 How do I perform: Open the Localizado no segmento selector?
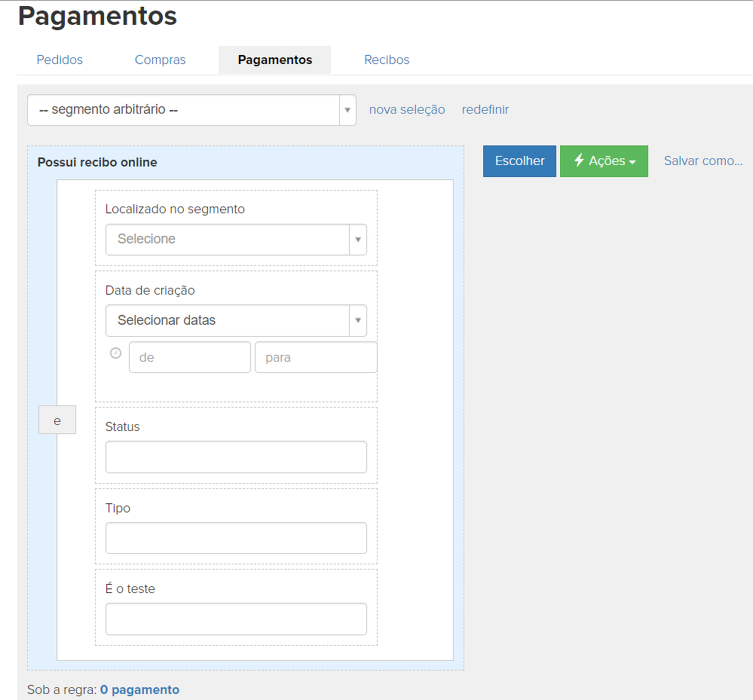(236, 240)
